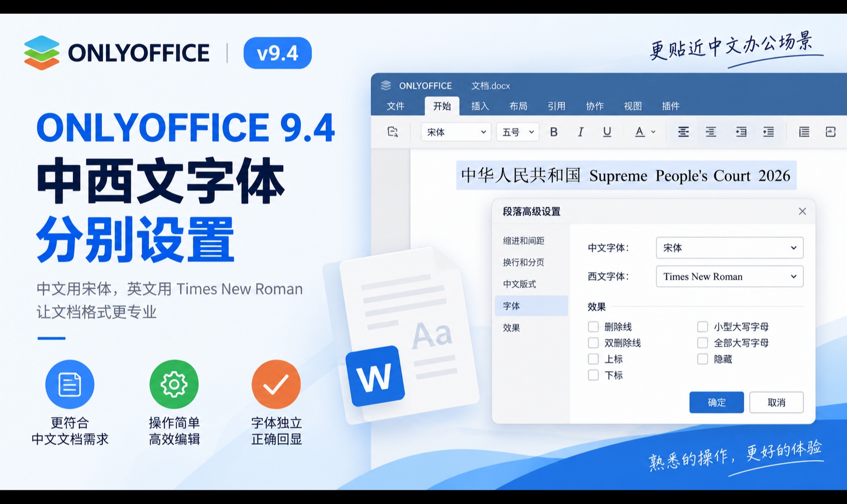Viewport: 847px width, 504px height.
Task: Enable the 删除线 checkbox
Action: pyautogui.click(x=593, y=327)
